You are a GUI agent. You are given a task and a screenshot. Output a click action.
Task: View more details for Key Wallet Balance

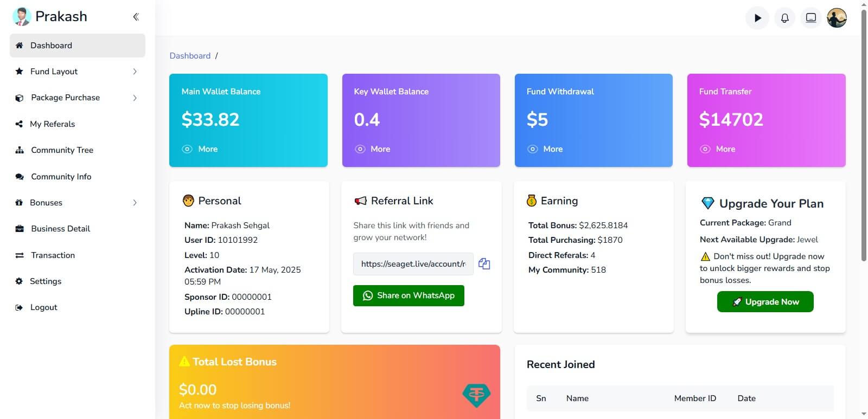(x=373, y=149)
